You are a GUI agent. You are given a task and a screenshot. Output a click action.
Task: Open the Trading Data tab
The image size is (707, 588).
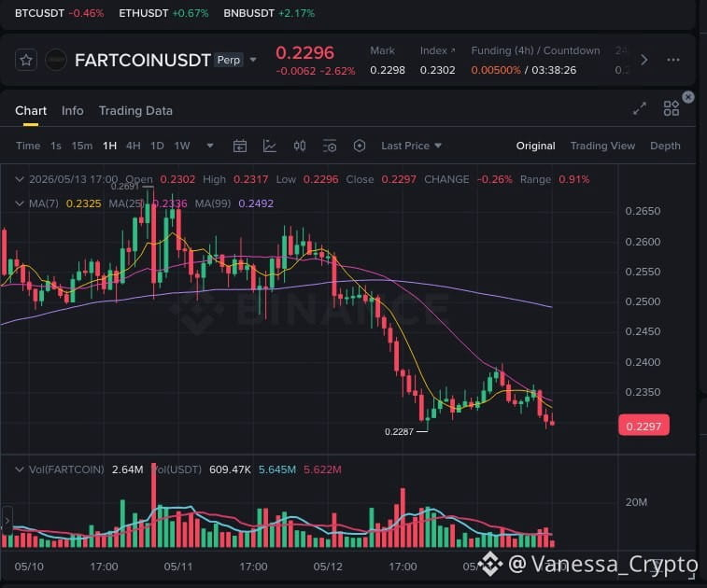(x=135, y=111)
